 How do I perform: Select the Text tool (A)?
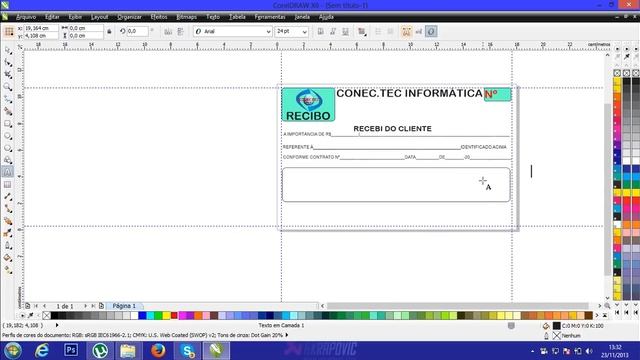click(8, 172)
